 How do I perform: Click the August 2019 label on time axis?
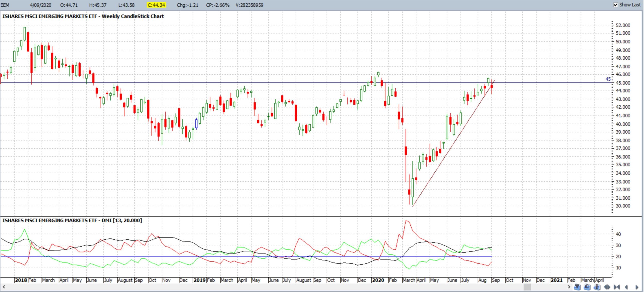[303, 280]
